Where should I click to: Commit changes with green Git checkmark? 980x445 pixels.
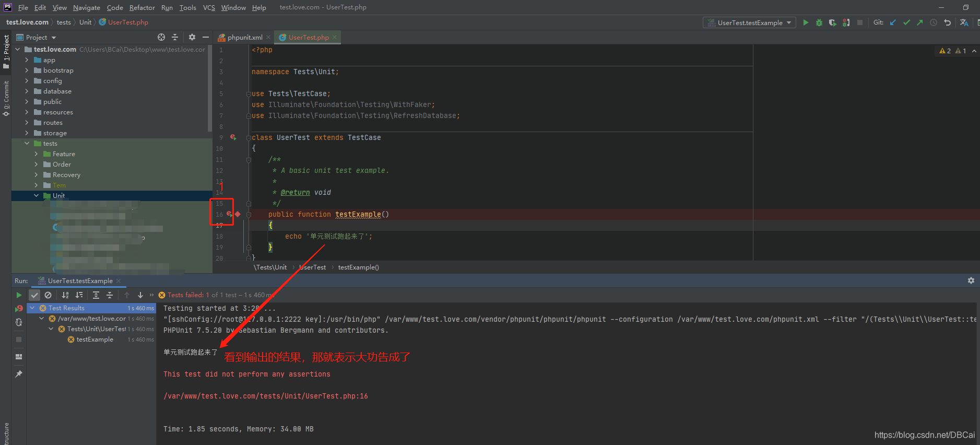(x=906, y=22)
